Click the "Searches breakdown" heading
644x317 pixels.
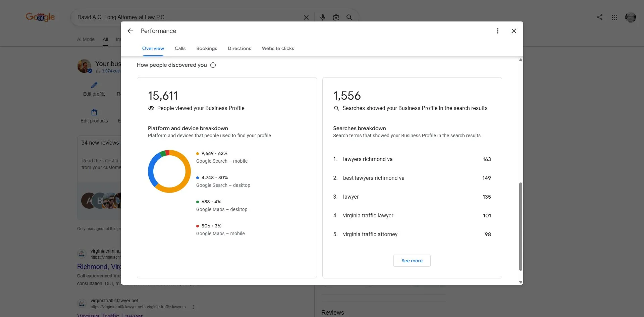pos(359,128)
